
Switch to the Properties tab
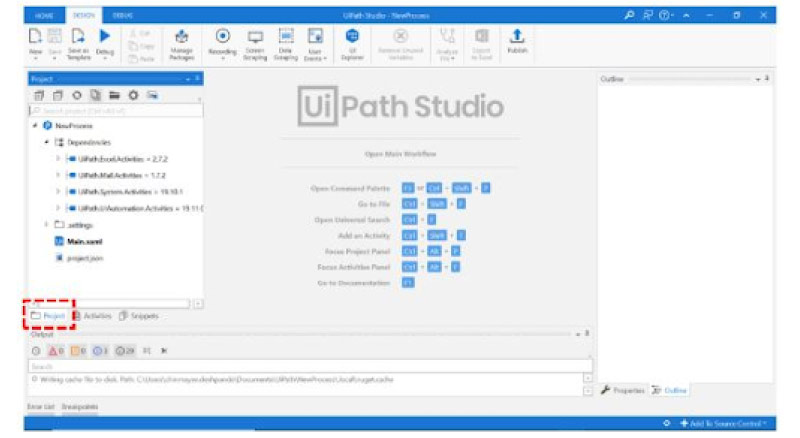point(622,391)
